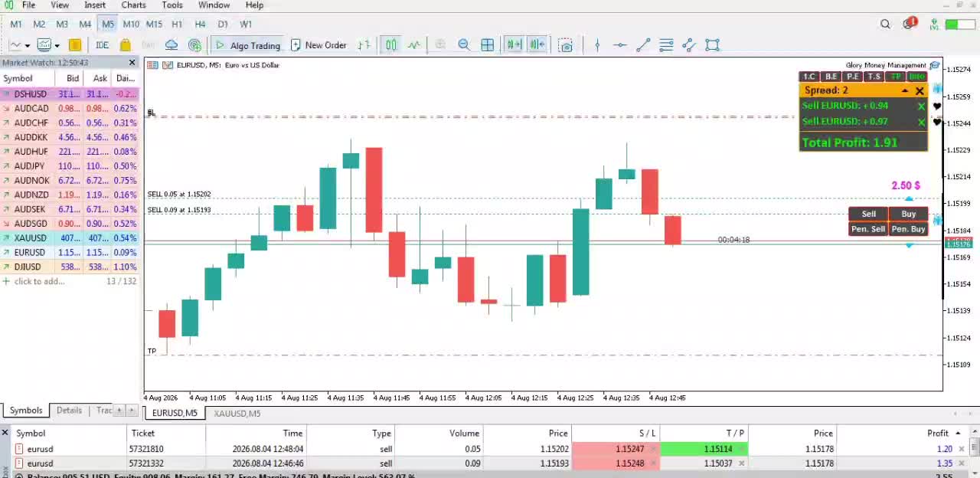The height and width of the screenshot is (478, 980).
Task: Open the IDE MetaEditor button
Action: pos(102,45)
